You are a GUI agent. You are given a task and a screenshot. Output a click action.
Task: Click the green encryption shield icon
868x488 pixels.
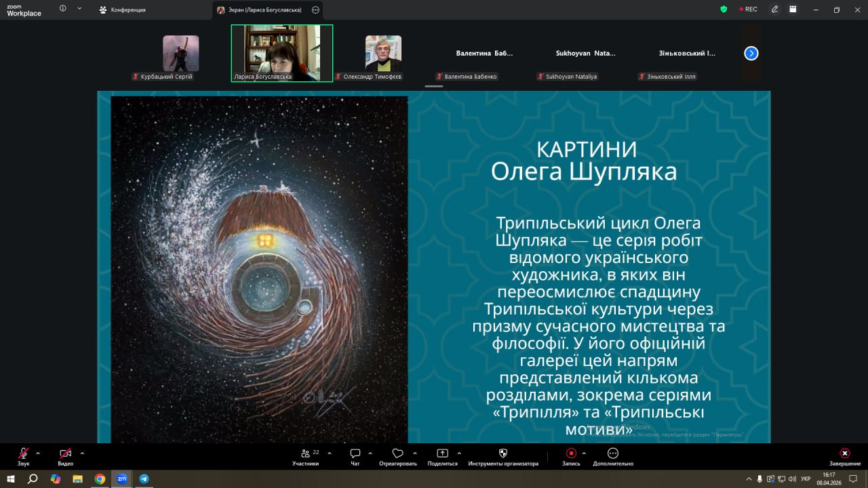[x=724, y=9]
